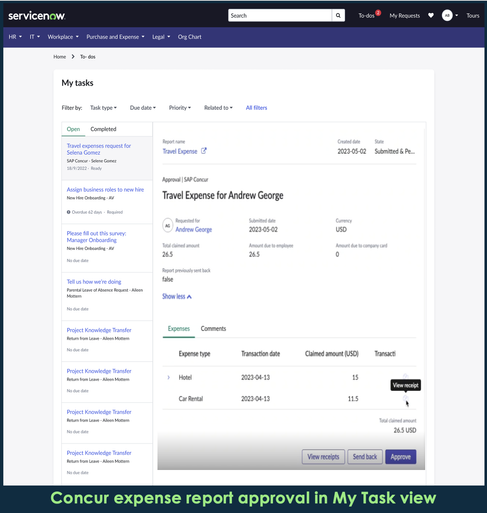Click the Hotel claimed amount 15
The height and width of the screenshot is (513, 487).
click(355, 377)
